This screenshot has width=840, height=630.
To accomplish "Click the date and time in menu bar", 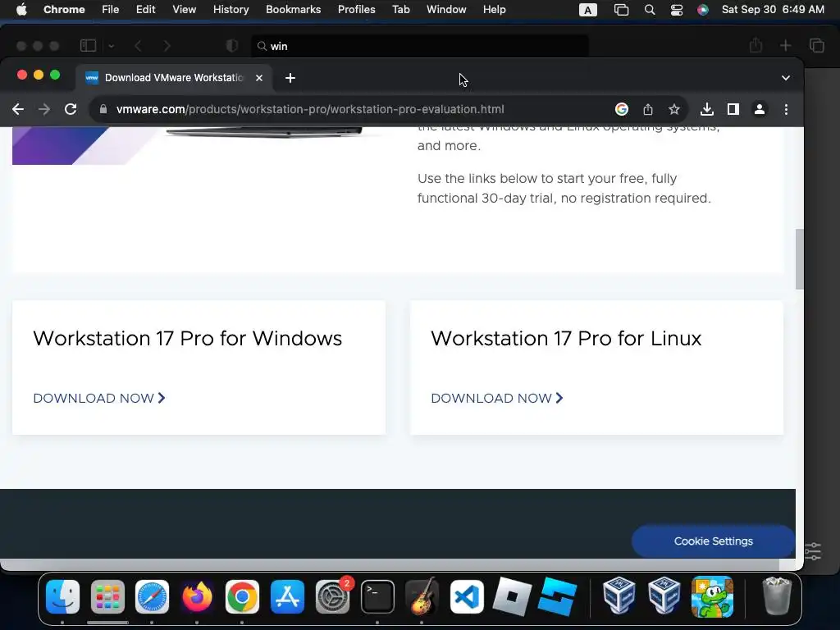I will pyautogui.click(x=773, y=10).
